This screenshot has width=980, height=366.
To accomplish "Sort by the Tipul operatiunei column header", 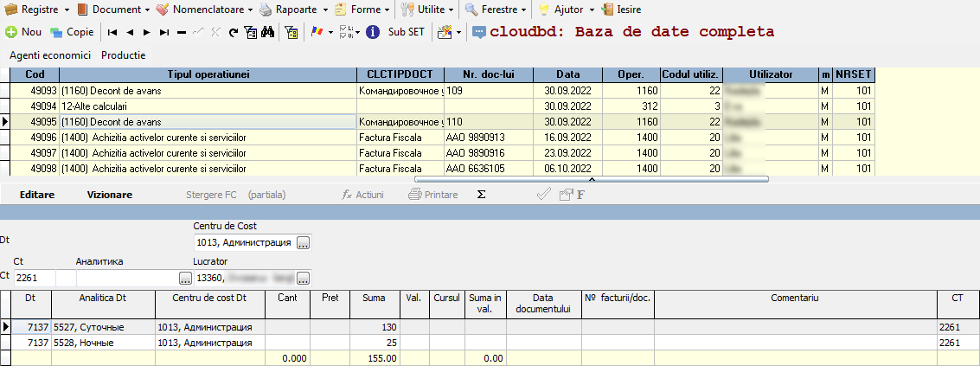I will coord(208,74).
